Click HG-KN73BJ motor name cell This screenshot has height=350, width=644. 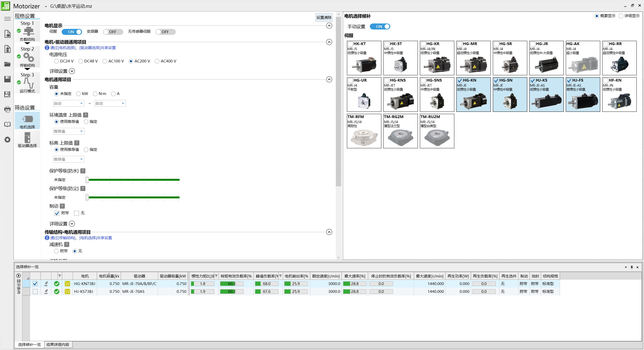pyautogui.click(x=85, y=284)
